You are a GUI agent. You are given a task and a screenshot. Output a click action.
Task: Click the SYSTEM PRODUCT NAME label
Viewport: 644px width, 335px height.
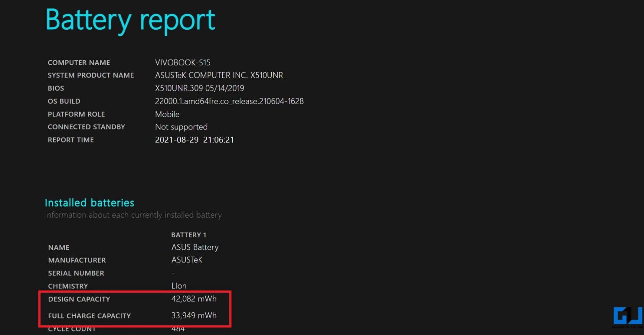(91, 75)
